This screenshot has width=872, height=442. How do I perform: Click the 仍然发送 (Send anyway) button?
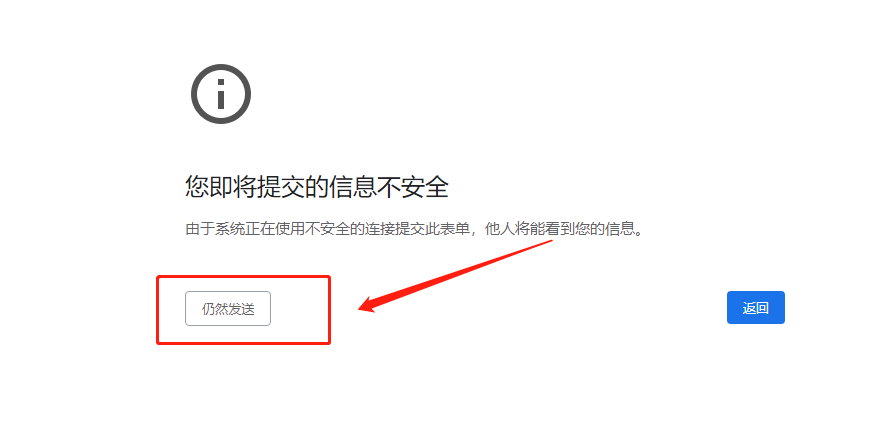(228, 309)
